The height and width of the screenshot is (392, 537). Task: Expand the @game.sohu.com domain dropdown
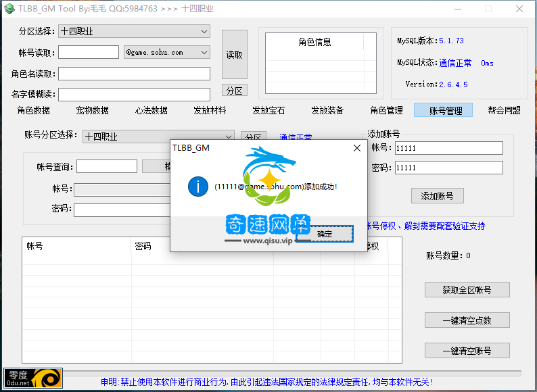coord(167,52)
